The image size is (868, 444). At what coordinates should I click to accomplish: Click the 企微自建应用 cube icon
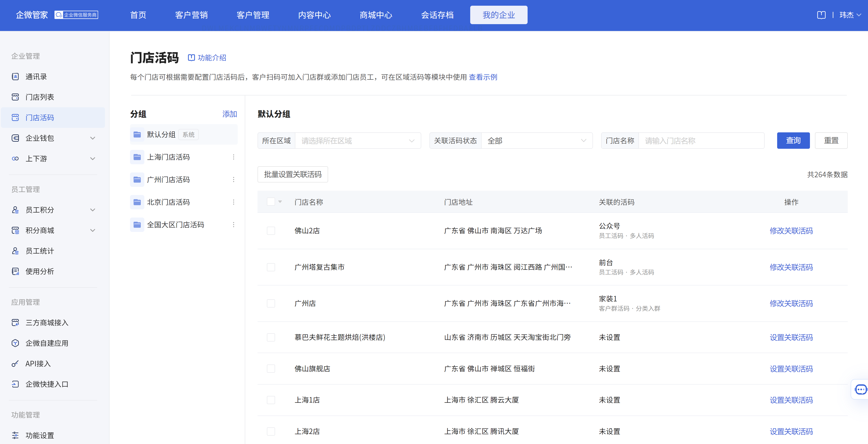[x=15, y=343]
